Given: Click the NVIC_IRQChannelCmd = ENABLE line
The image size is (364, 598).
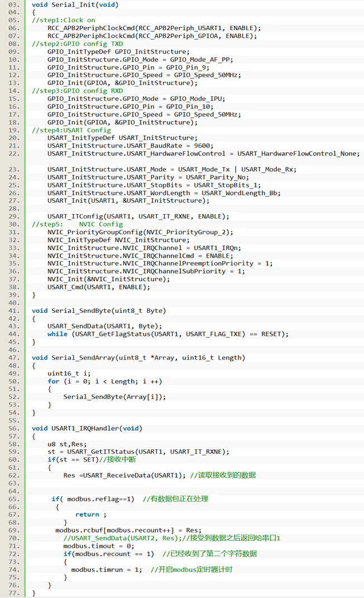Looking at the screenshot, I should point(140,256).
